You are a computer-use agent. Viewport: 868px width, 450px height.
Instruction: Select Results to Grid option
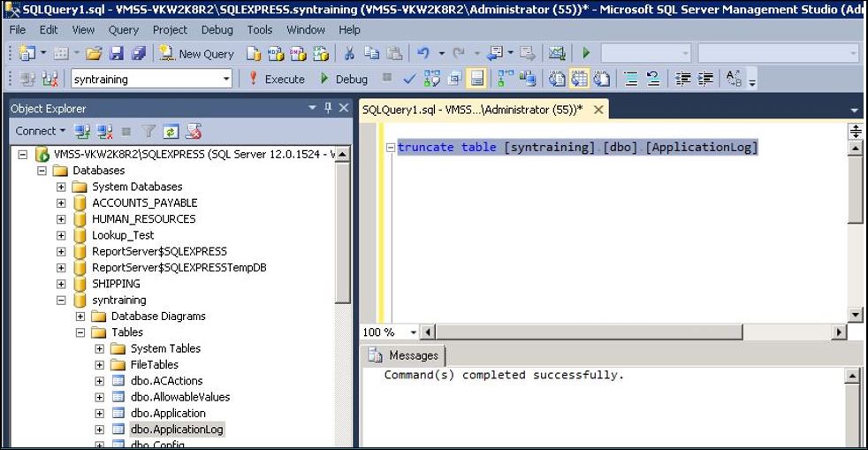[x=579, y=80]
